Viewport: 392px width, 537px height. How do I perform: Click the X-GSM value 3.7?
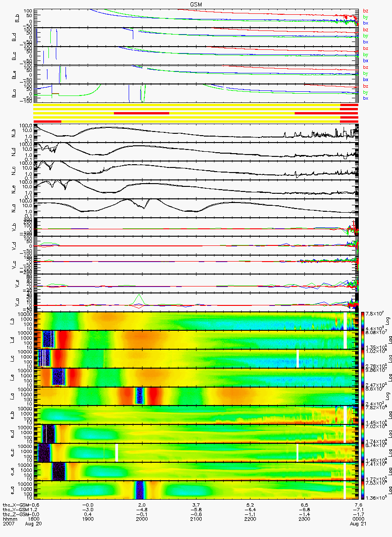pyautogui.click(x=196, y=505)
